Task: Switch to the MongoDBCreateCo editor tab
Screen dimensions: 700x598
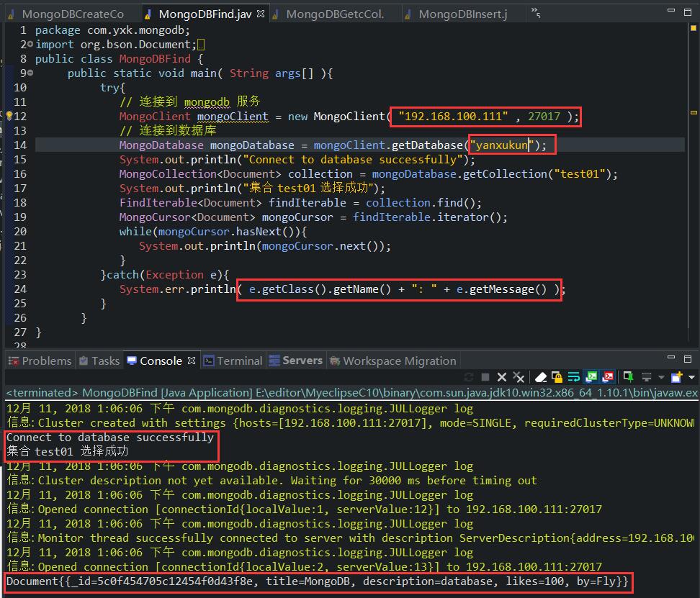Action: point(67,14)
